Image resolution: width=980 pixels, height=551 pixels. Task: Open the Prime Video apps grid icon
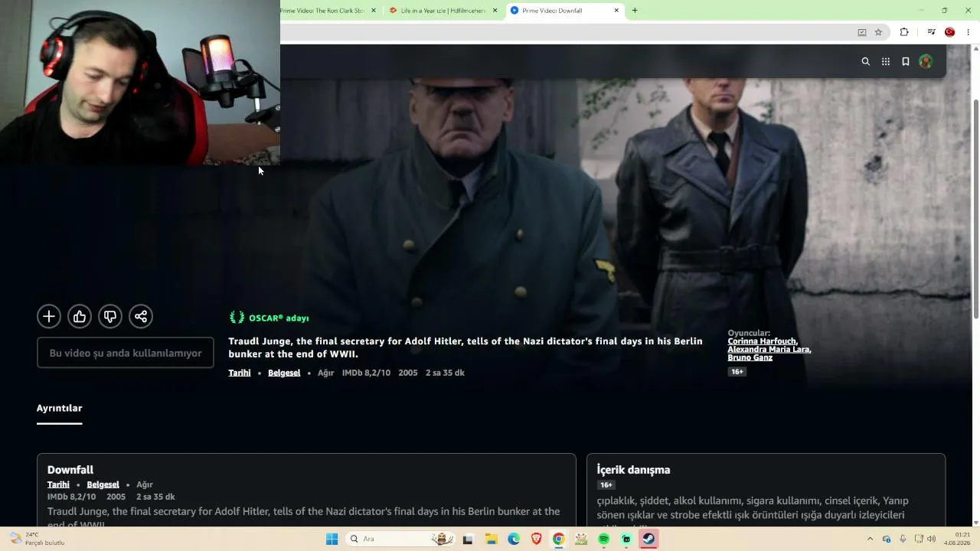(886, 62)
